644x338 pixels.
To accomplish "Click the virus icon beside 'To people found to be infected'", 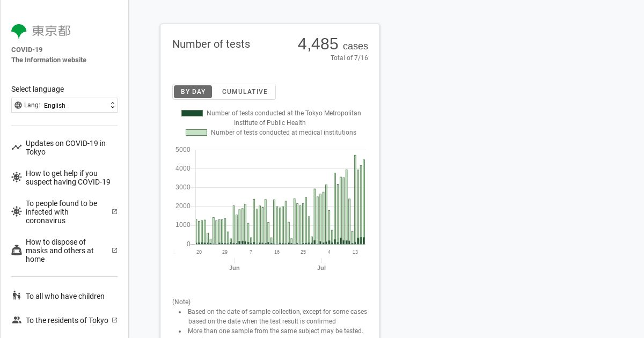I will (17, 212).
